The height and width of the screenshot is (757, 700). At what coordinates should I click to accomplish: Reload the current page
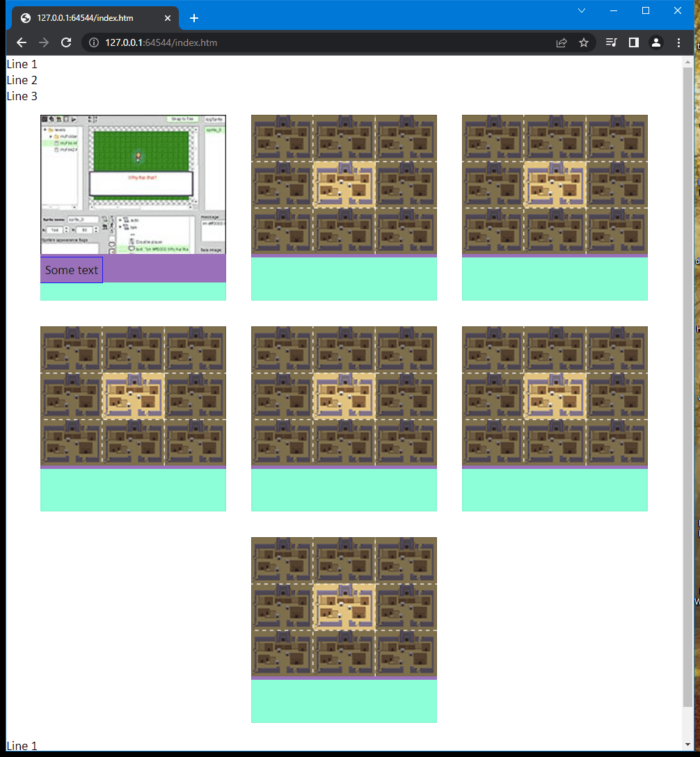(66, 42)
